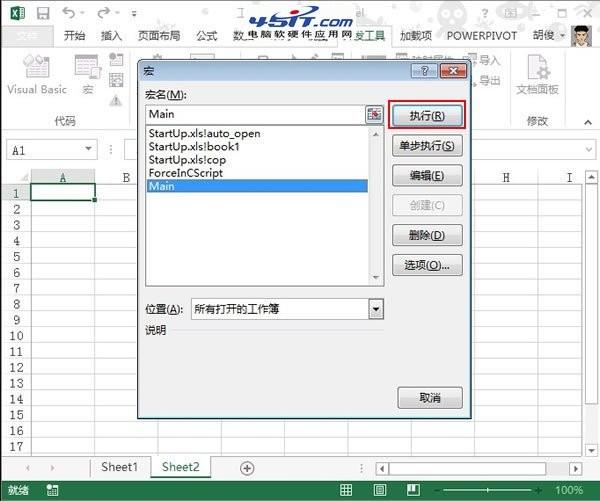Switch to Normal view icon in status bar
Screen dimensions: 600x501
345,490
